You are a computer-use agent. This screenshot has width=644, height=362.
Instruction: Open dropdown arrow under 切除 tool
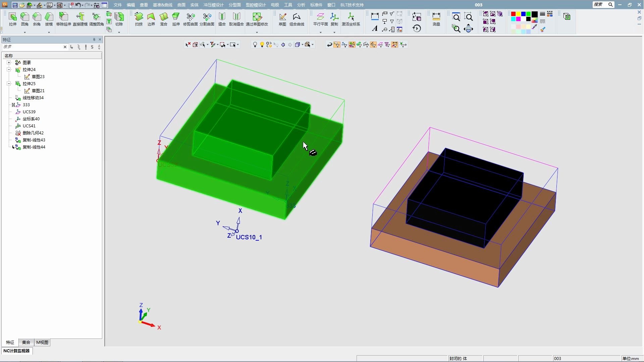coord(119,32)
